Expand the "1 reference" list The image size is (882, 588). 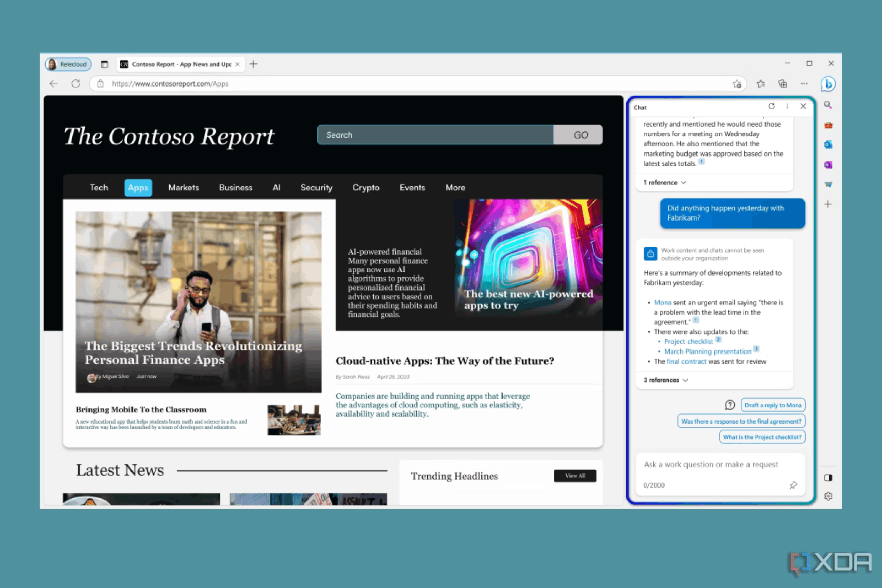[x=664, y=182]
